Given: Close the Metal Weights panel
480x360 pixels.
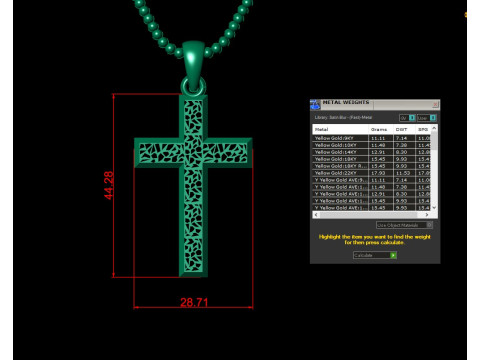Looking at the screenshot, I should pos(435,105).
